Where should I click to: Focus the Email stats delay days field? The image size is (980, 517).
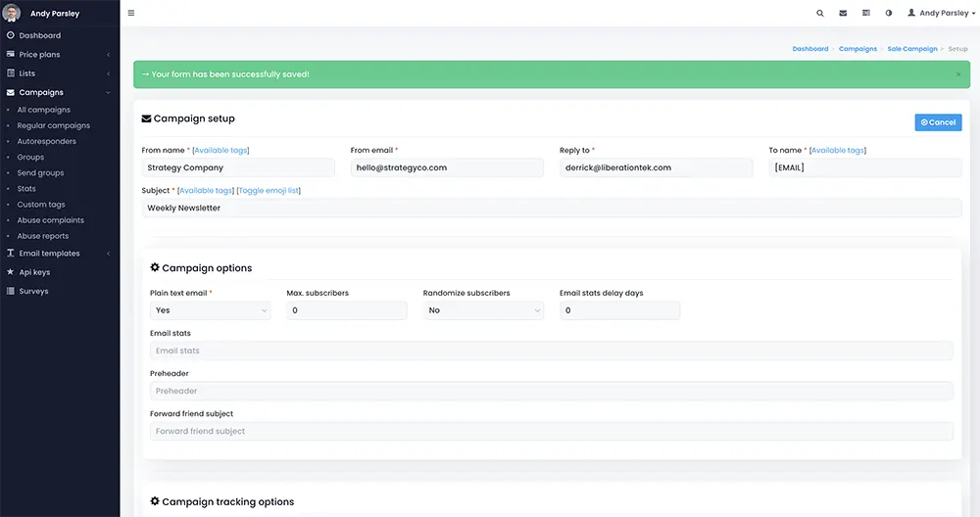click(x=620, y=310)
